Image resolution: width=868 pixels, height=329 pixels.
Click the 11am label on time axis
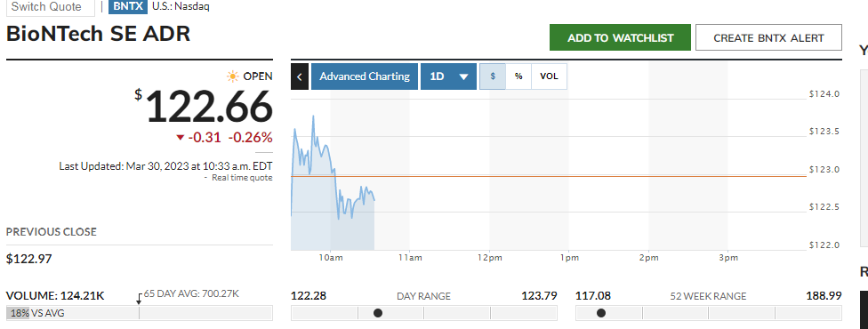tap(410, 258)
